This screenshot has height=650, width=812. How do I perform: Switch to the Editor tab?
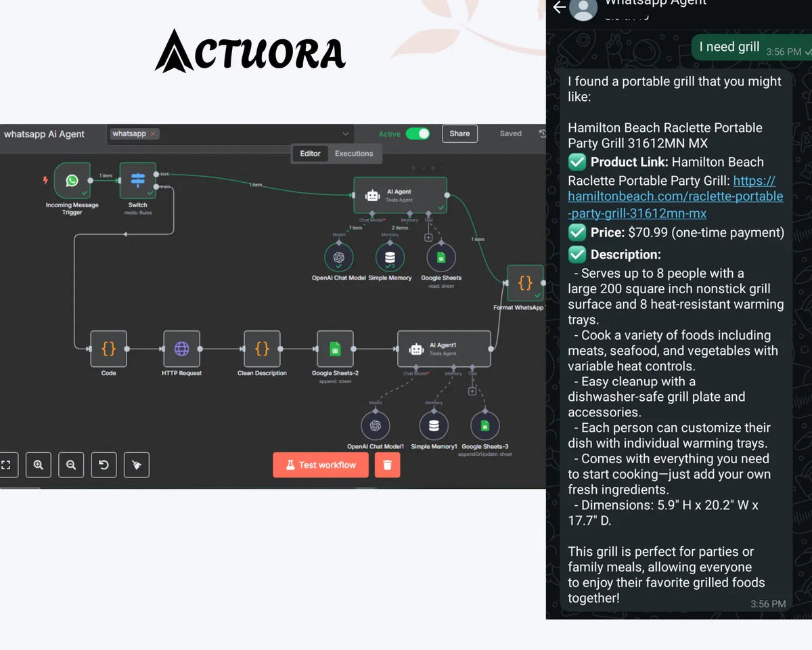(x=310, y=154)
